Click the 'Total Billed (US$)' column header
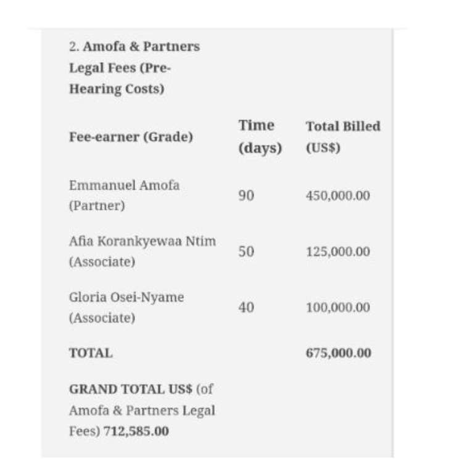Image resolution: width=475 pixels, height=476 pixels. 343,137
